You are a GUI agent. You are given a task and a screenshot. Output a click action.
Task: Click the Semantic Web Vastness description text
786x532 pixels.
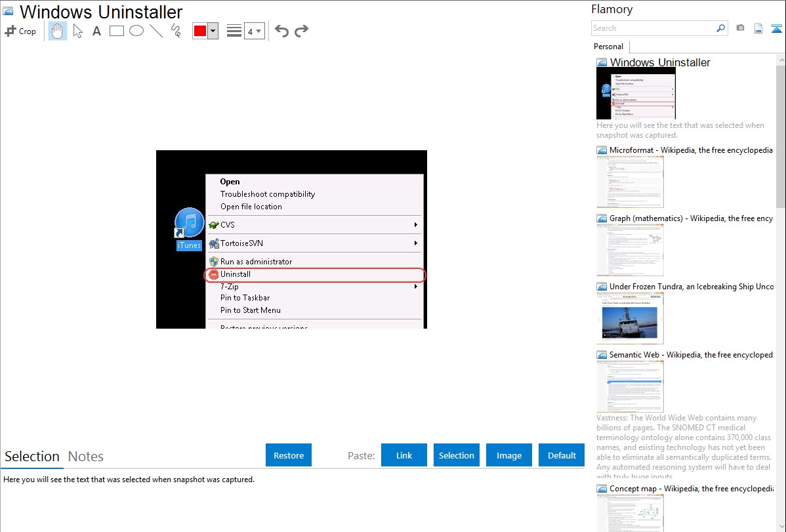(684, 447)
